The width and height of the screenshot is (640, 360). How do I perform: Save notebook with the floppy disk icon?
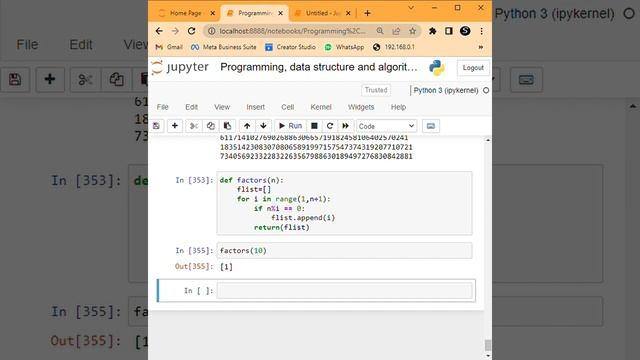(156, 126)
